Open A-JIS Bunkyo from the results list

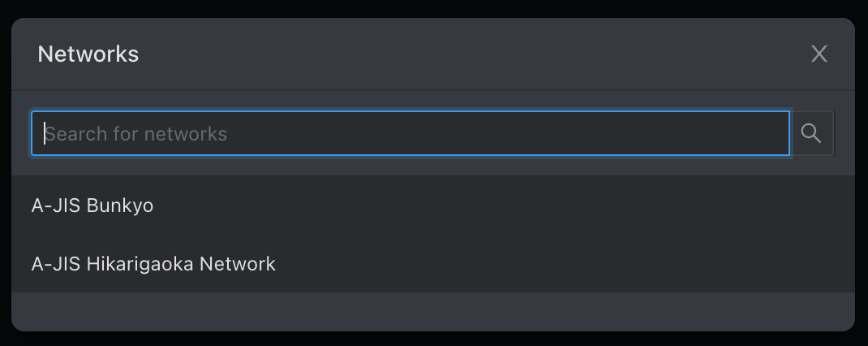point(92,205)
